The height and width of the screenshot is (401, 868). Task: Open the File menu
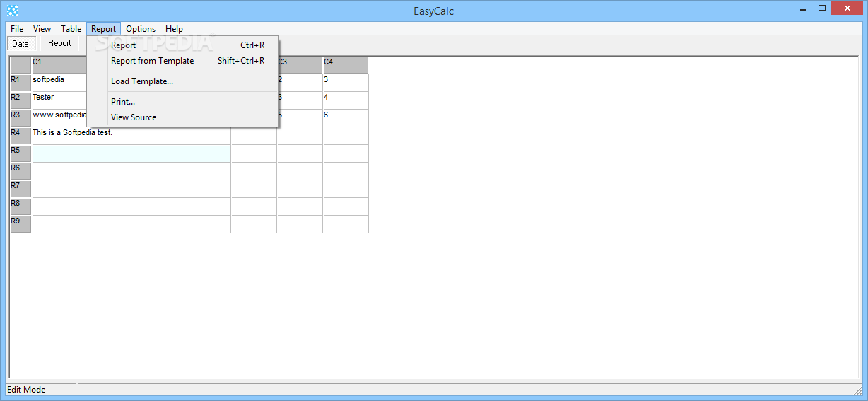(x=17, y=29)
